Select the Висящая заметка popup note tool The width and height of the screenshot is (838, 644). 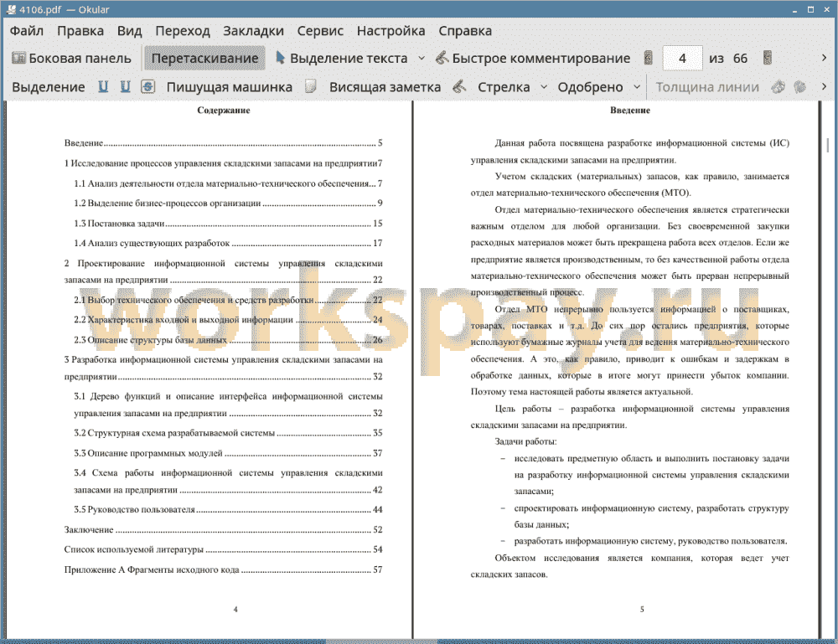click(x=385, y=87)
